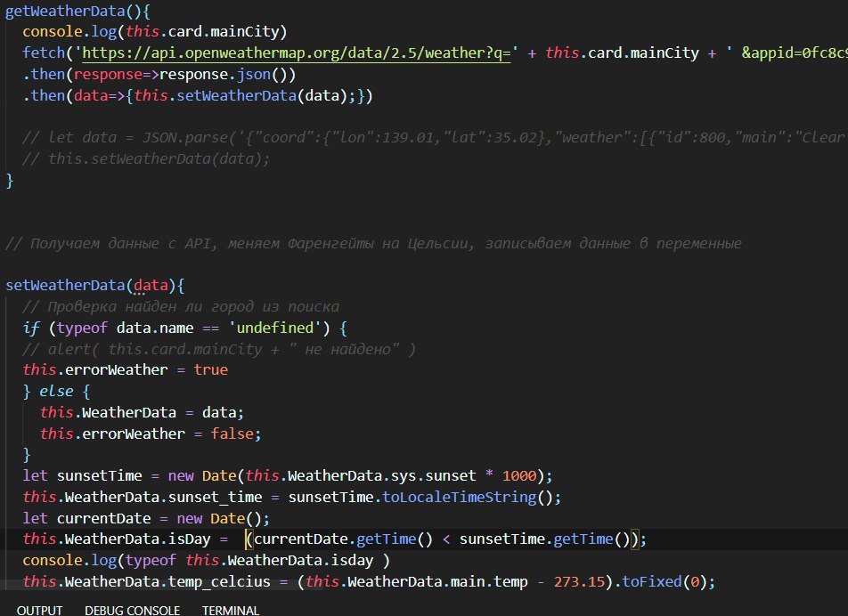Click the commented this.setWeatherData(data) line

click(x=145, y=158)
